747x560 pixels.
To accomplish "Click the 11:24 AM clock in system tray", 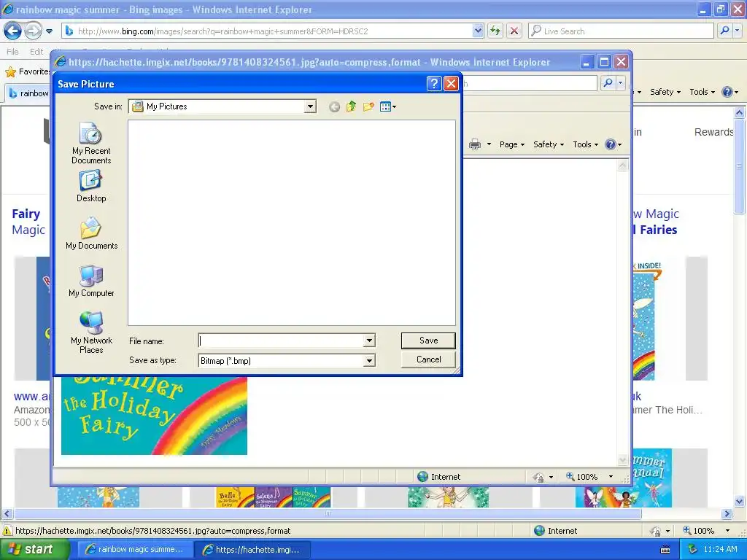I will click(x=720, y=550).
